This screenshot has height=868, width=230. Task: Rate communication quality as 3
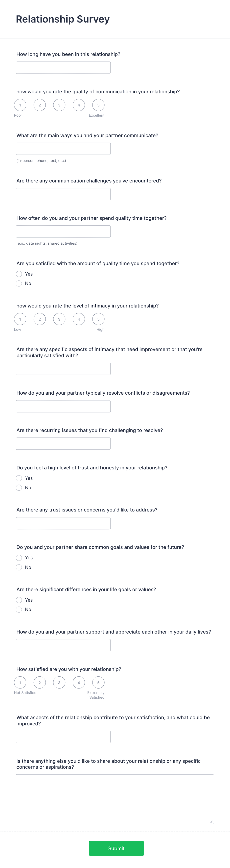pos(59,105)
